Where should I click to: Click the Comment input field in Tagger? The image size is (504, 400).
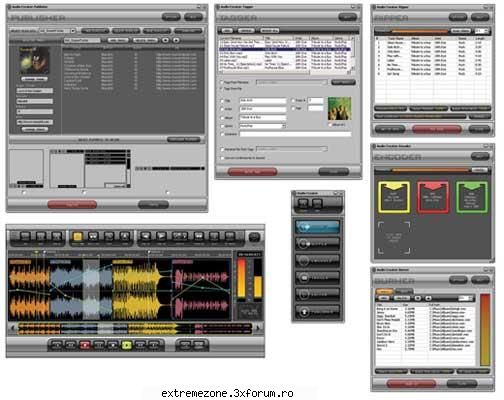click(295, 134)
